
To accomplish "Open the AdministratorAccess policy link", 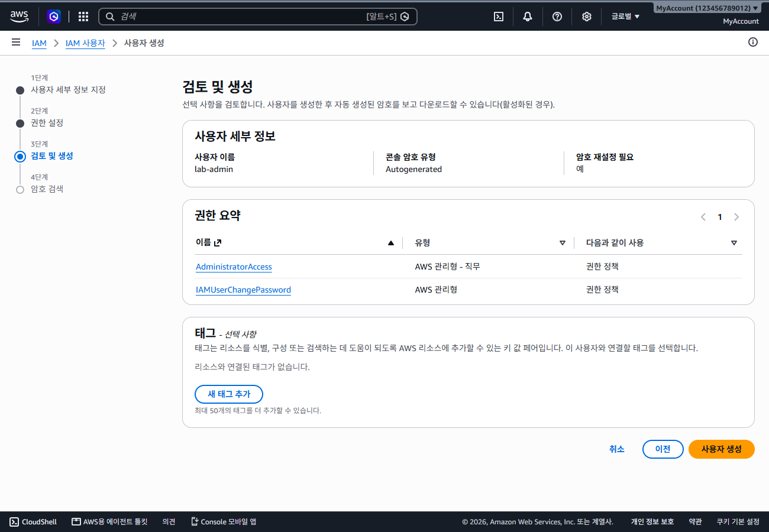I will click(234, 267).
